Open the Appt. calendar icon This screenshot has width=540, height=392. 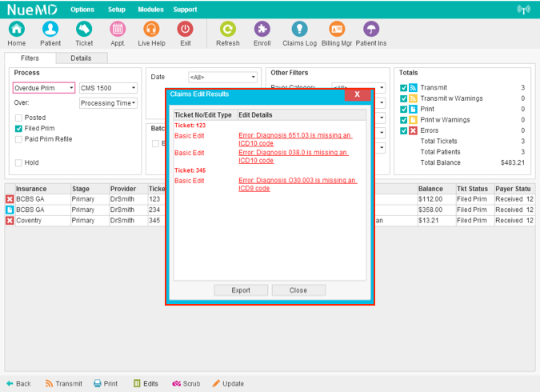tap(118, 30)
